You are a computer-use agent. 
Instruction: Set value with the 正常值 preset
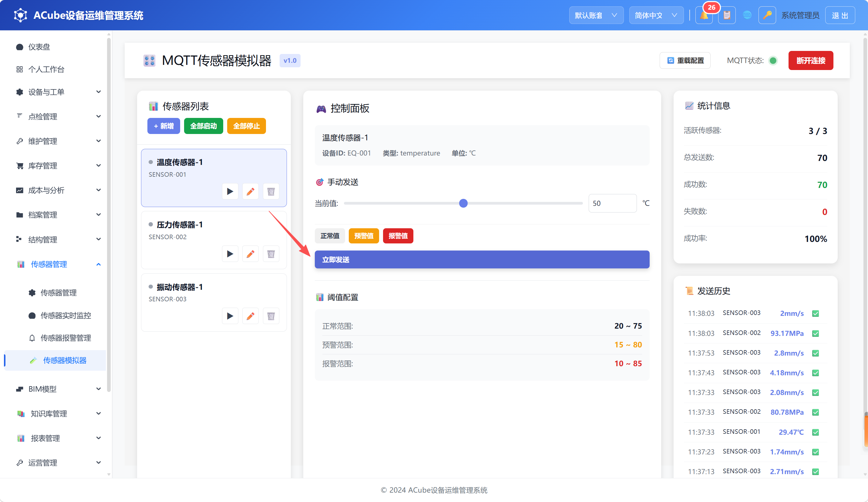(x=330, y=236)
